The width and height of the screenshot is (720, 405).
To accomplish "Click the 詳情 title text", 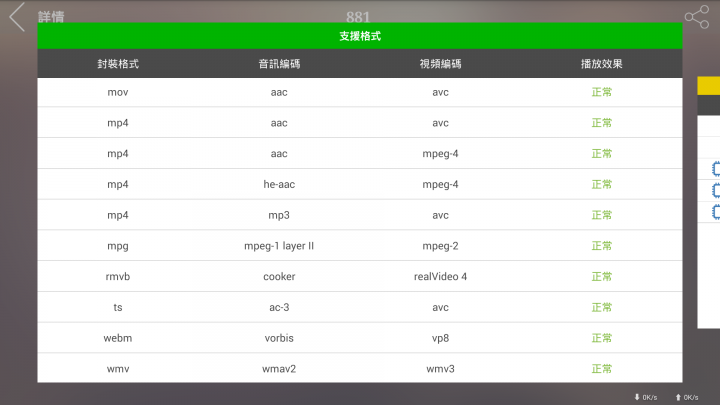I will pyautogui.click(x=51, y=17).
